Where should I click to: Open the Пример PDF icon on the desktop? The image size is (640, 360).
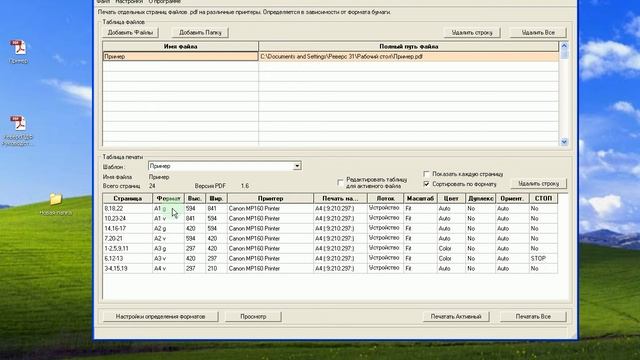pyautogui.click(x=18, y=51)
